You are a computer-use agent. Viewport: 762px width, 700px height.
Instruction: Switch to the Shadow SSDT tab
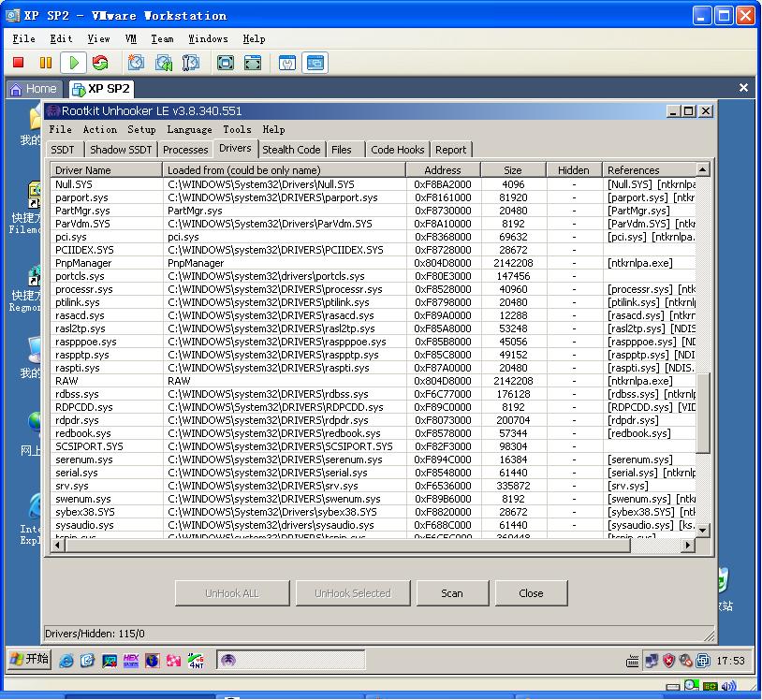(x=121, y=150)
